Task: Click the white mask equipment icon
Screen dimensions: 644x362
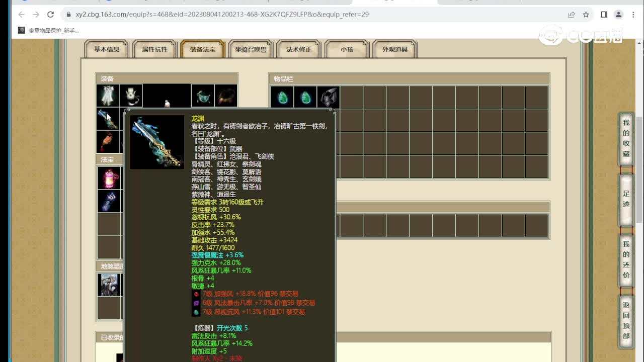Action: 131,96
